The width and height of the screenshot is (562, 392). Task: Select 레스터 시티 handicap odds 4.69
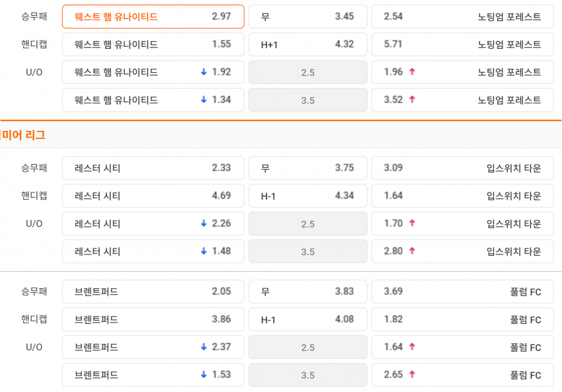[153, 196]
